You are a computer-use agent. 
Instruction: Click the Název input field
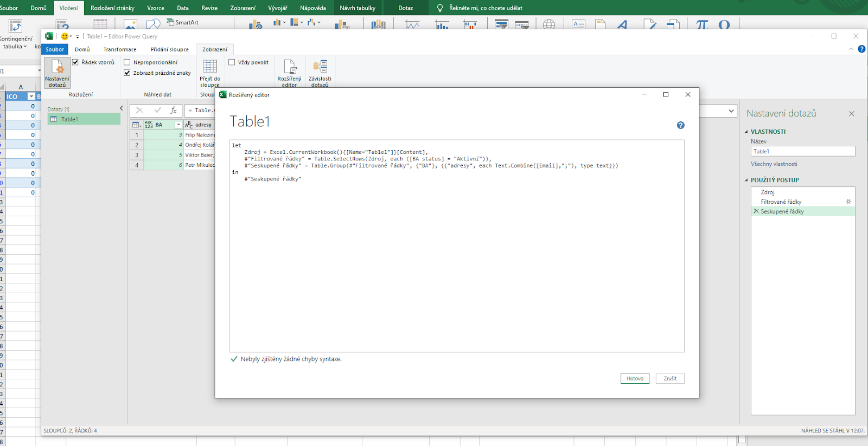click(x=803, y=152)
